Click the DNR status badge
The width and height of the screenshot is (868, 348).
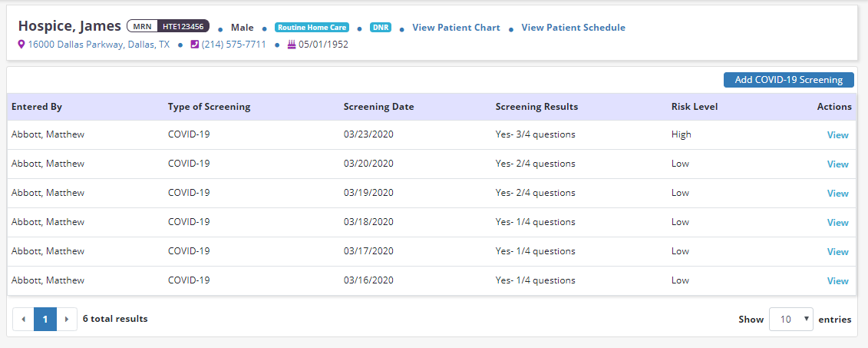pyautogui.click(x=379, y=27)
